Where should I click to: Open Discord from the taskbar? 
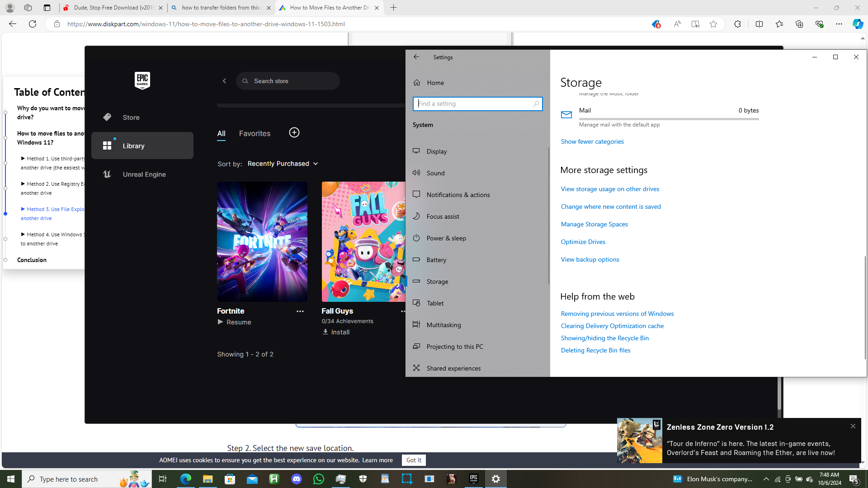pyautogui.click(x=296, y=479)
